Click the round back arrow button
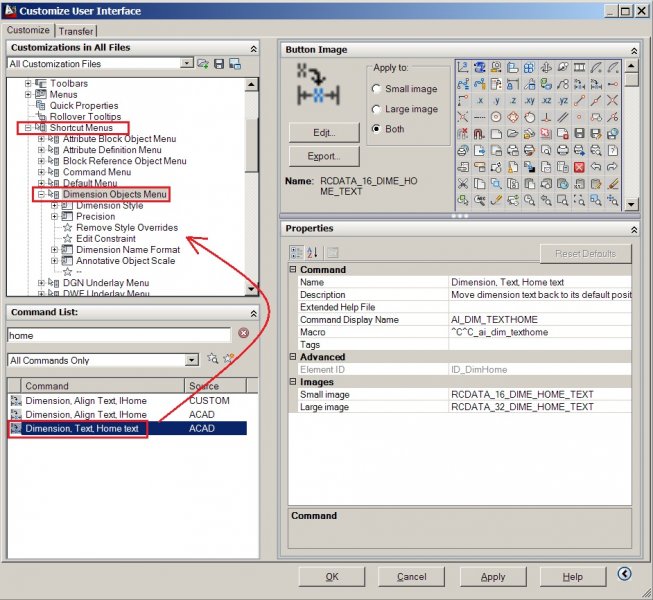Image resolution: width=653 pixels, height=600 pixels. click(x=624, y=574)
